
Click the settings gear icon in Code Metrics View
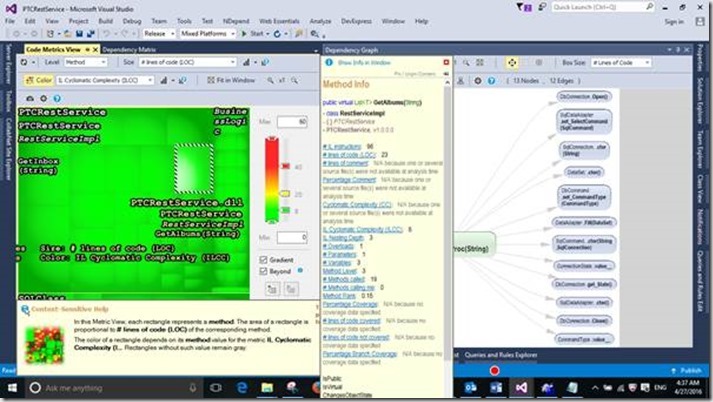pos(44,98)
